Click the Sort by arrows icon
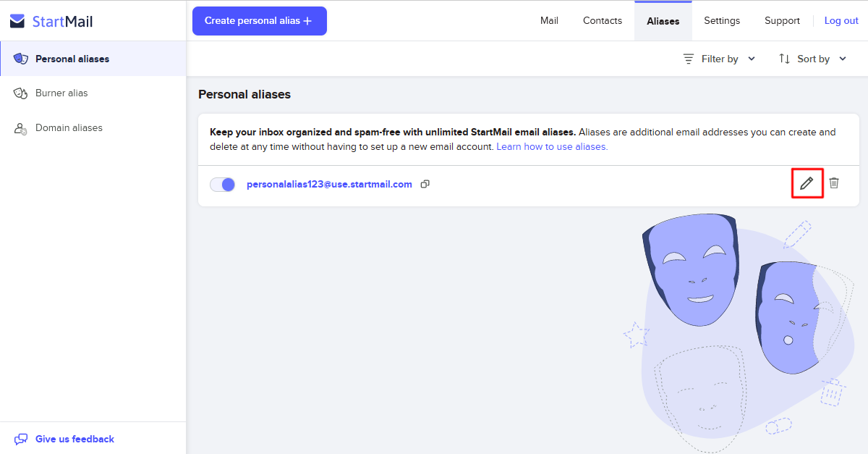The width and height of the screenshot is (868, 454). coord(784,59)
